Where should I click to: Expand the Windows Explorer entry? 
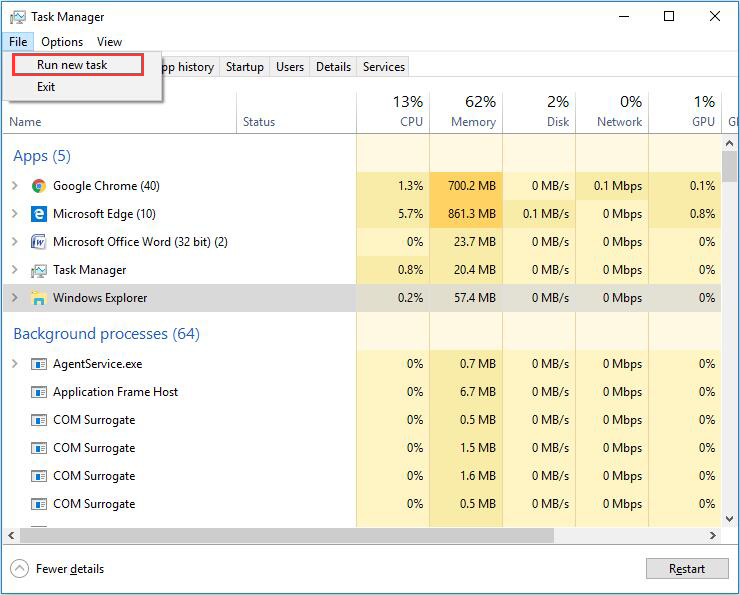point(15,298)
